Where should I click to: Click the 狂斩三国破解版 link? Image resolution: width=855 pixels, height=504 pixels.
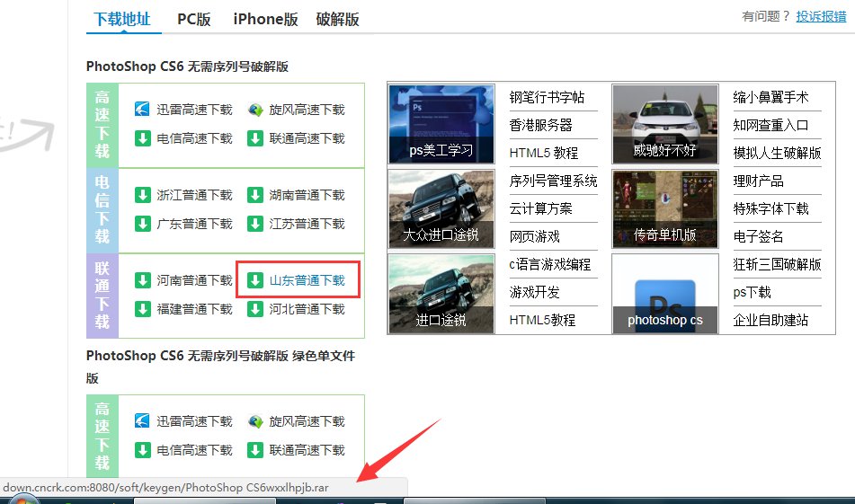click(x=778, y=264)
